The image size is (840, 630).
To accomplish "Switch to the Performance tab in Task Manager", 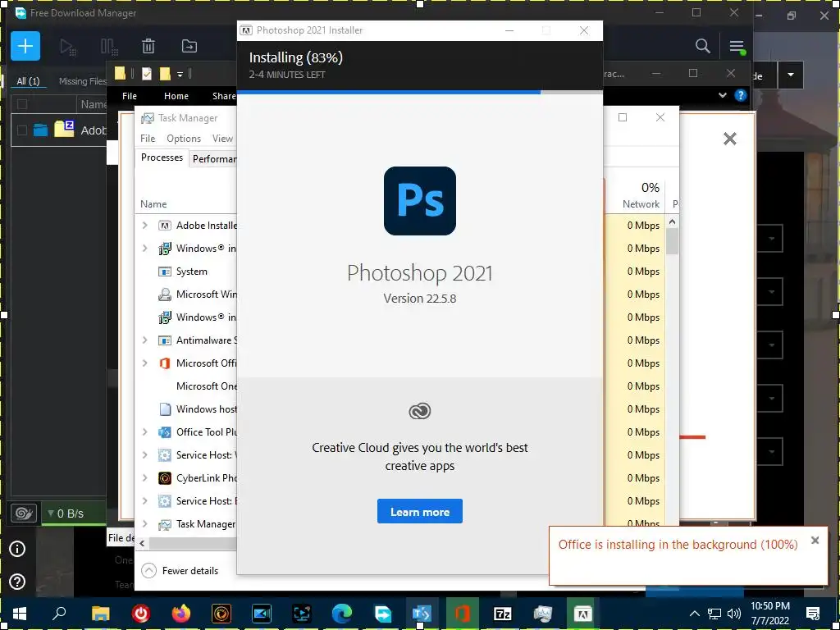I will (x=214, y=158).
